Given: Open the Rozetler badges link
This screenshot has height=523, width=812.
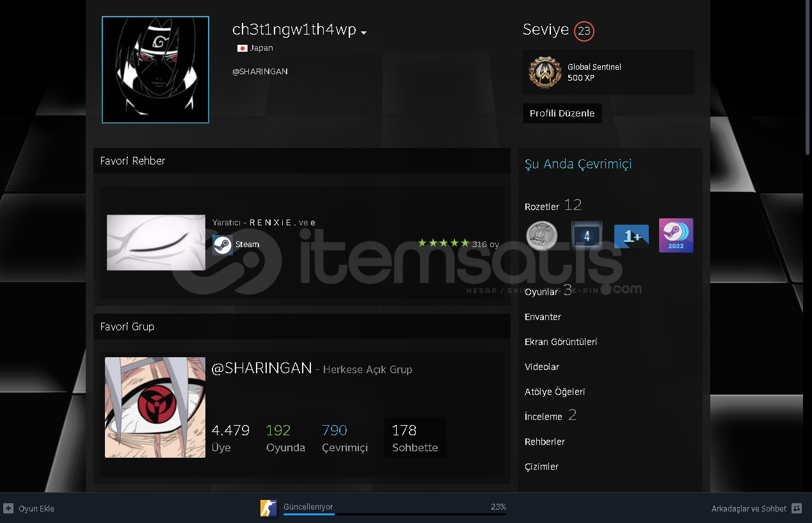Looking at the screenshot, I should tap(541, 207).
